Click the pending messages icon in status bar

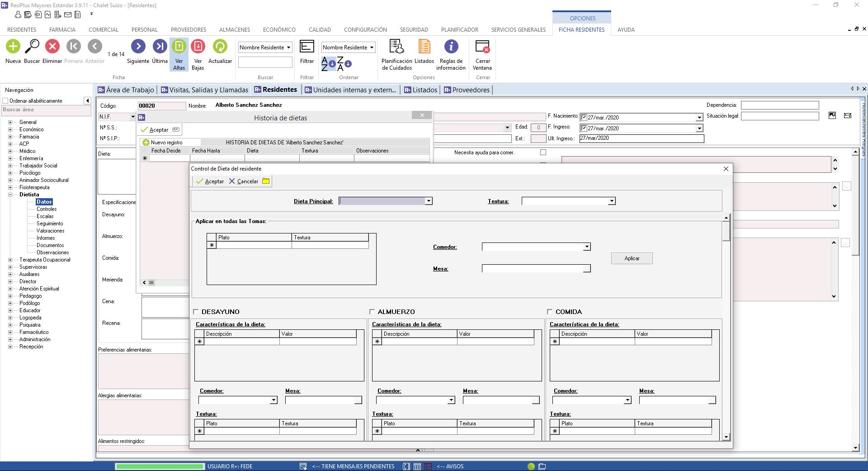[x=303, y=466]
